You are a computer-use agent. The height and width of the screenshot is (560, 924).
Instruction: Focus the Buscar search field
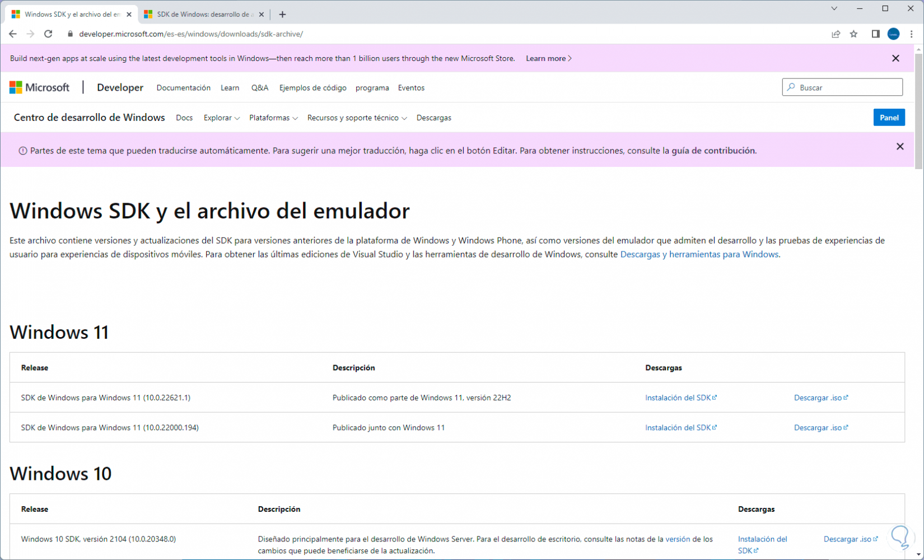pyautogui.click(x=842, y=87)
